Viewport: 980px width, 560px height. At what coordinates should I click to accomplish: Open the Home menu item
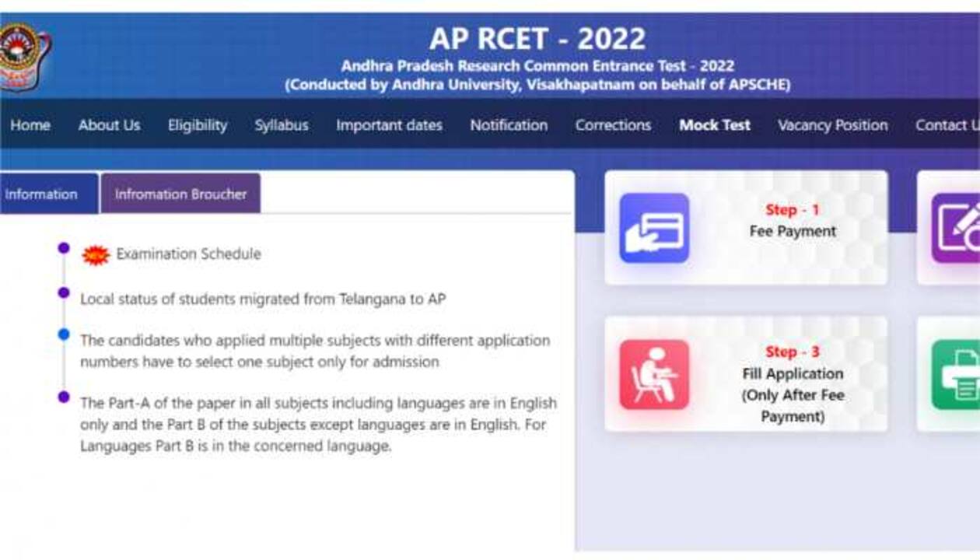click(x=30, y=125)
